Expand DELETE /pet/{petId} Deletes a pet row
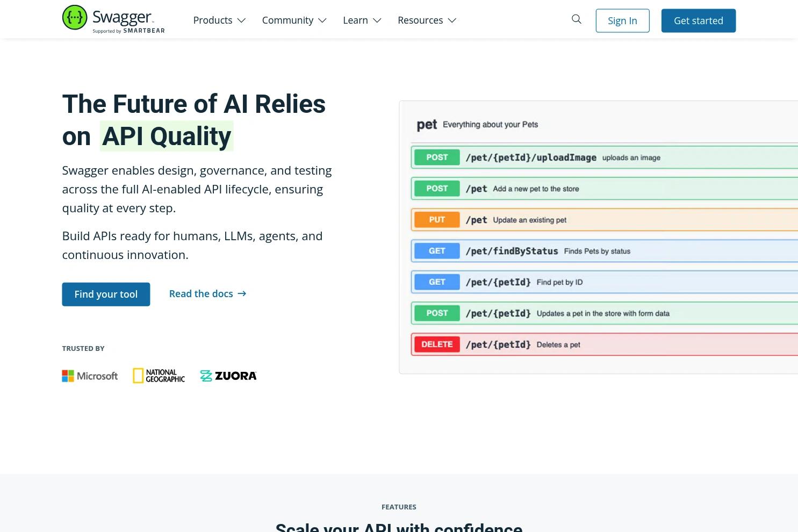Screen dimensions: 798x532 (x=605, y=344)
